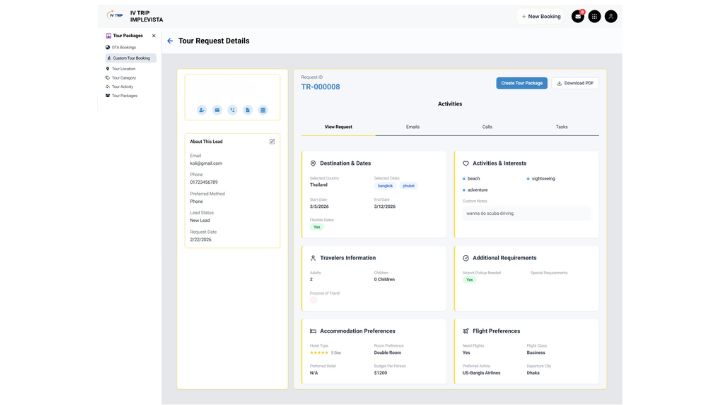Click the Download PDF button
The image size is (720, 405).
[x=575, y=83]
